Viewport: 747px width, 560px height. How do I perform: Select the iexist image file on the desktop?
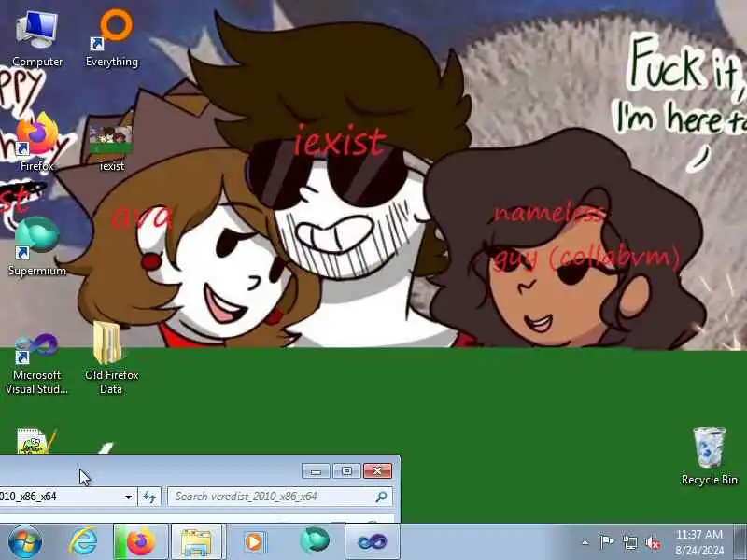111,147
